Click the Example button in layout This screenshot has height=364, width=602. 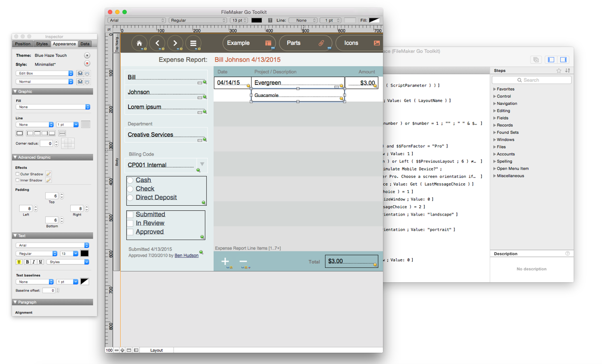(x=249, y=43)
